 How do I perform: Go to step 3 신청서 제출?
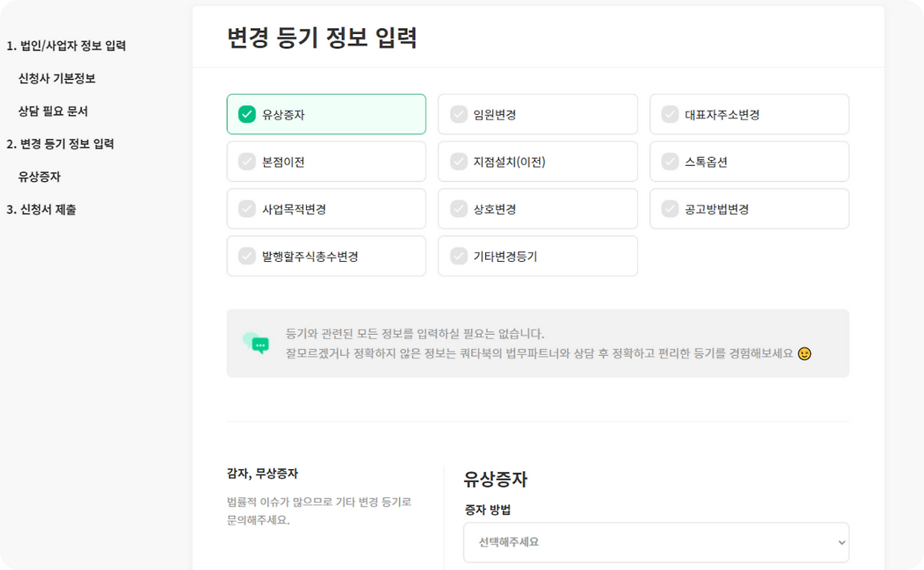point(43,209)
